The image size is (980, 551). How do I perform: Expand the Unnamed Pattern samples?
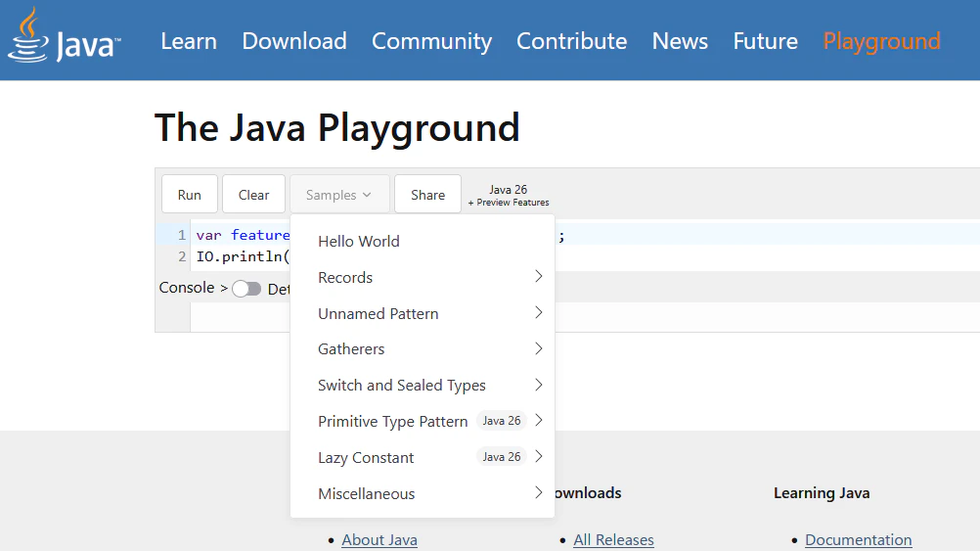point(423,313)
